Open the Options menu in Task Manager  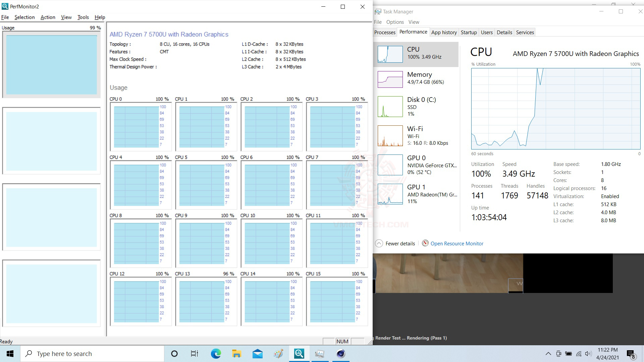click(x=395, y=22)
